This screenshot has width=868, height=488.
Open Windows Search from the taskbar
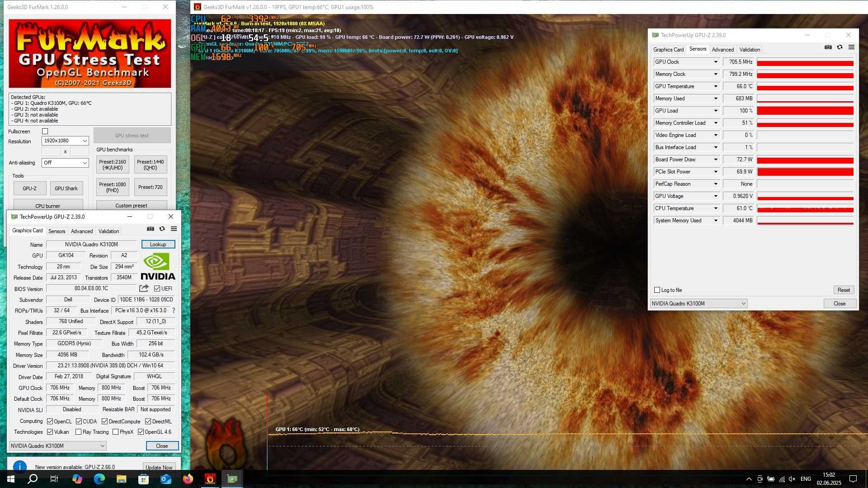(33, 479)
